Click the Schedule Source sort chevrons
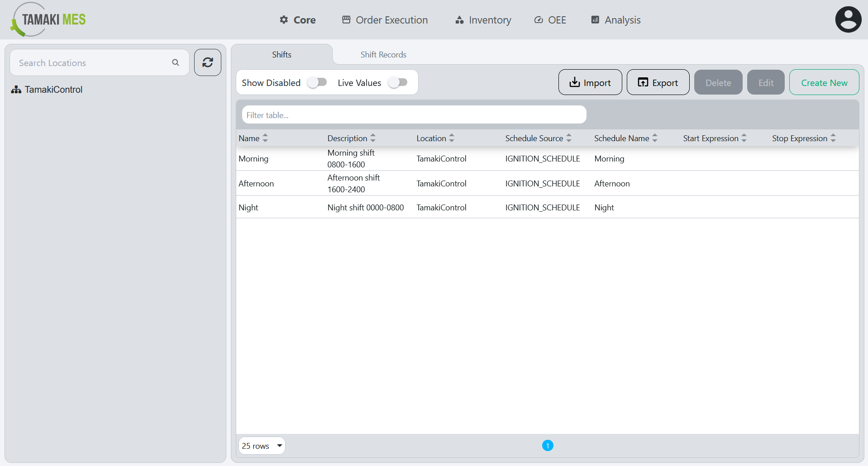868x466 pixels. click(x=569, y=138)
